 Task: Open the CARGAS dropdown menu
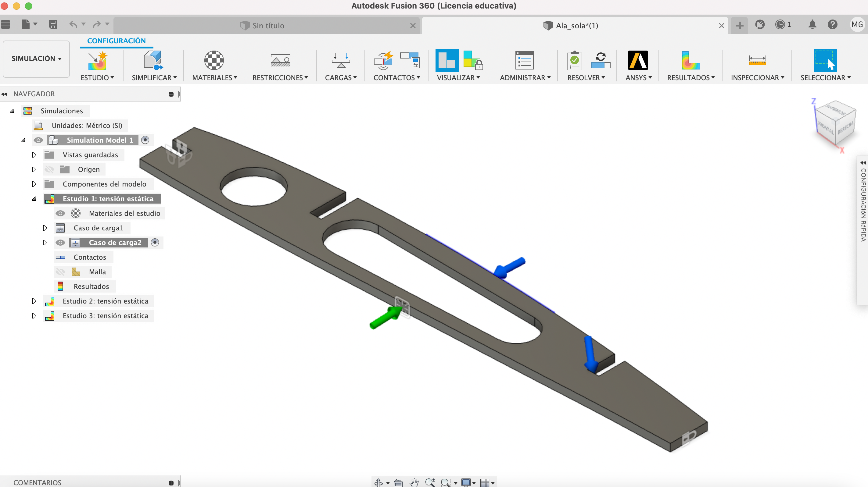coord(341,78)
